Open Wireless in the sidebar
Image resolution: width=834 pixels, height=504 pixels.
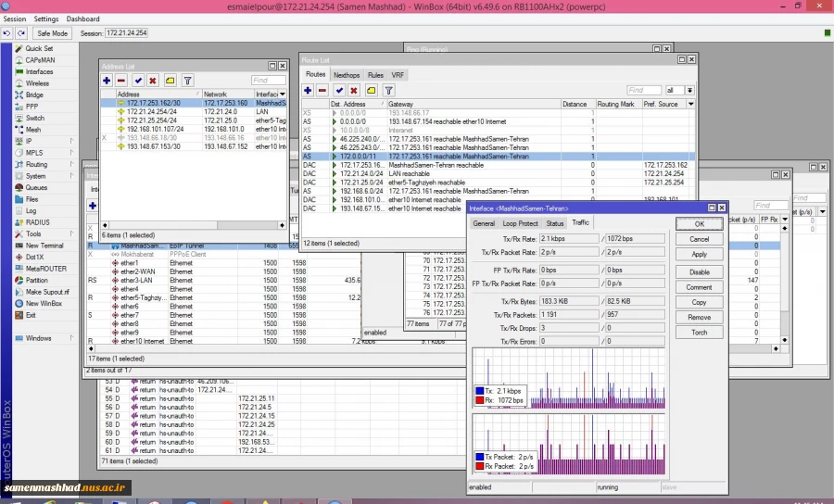pos(37,83)
